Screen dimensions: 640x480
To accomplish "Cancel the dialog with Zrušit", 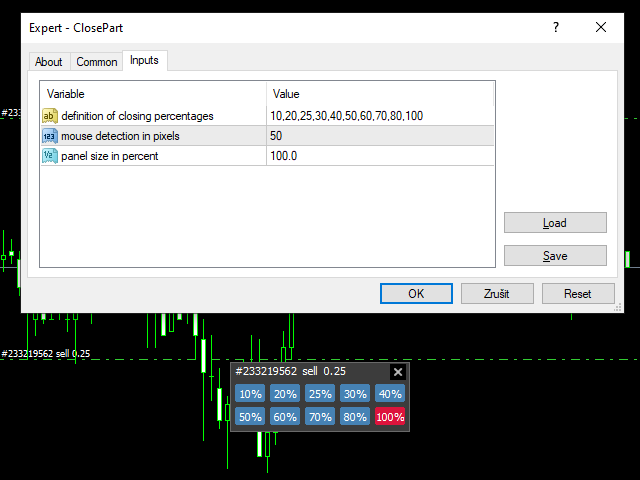I will [x=497, y=293].
